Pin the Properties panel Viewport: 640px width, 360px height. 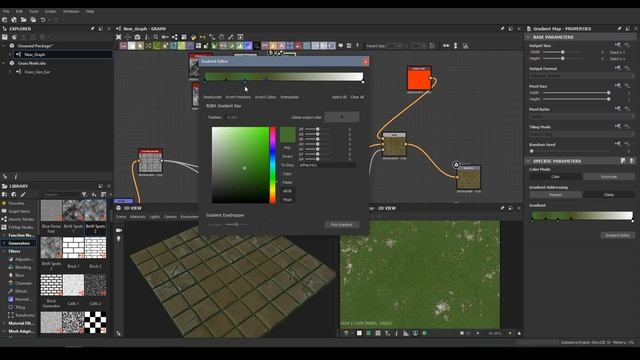click(x=619, y=29)
